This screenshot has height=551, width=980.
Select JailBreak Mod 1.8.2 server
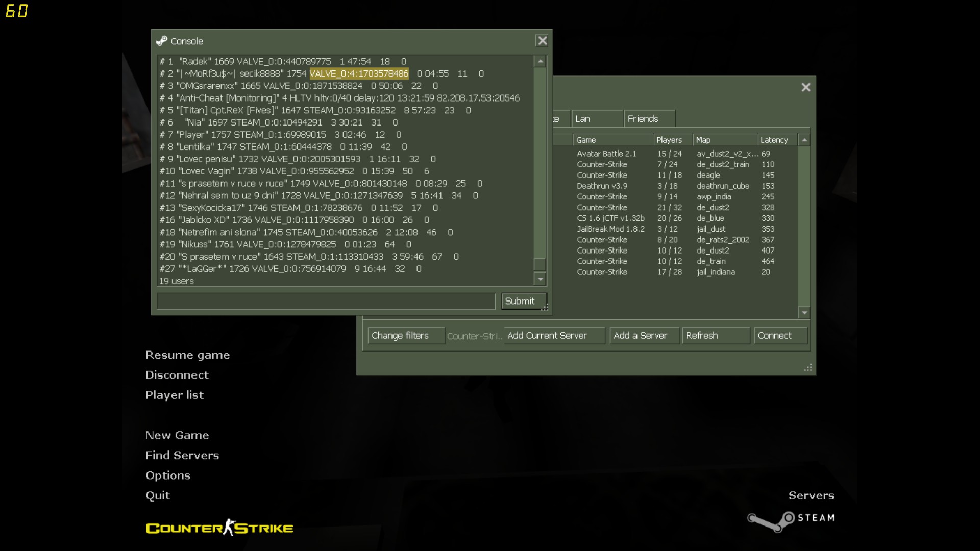coord(675,229)
